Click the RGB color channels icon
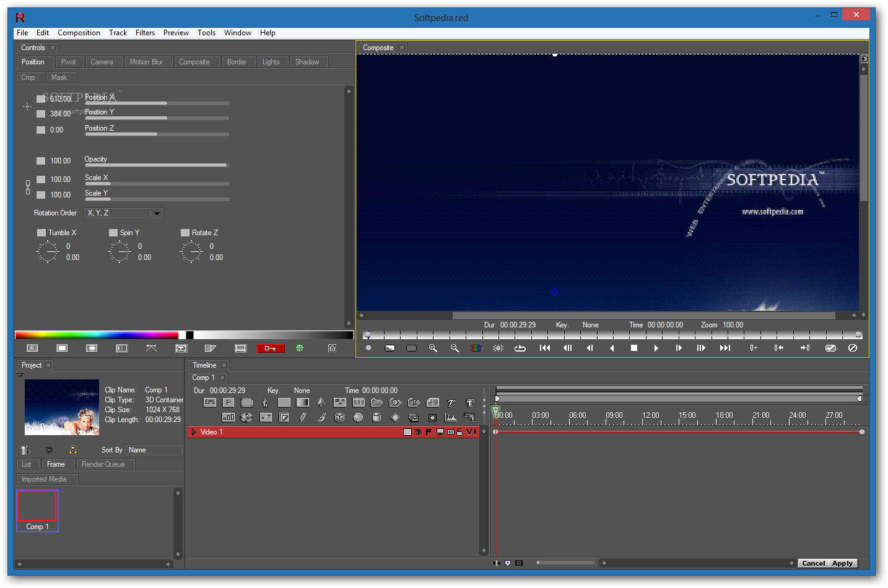The height and width of the screenshot is (588, 888). coord(476,348)
